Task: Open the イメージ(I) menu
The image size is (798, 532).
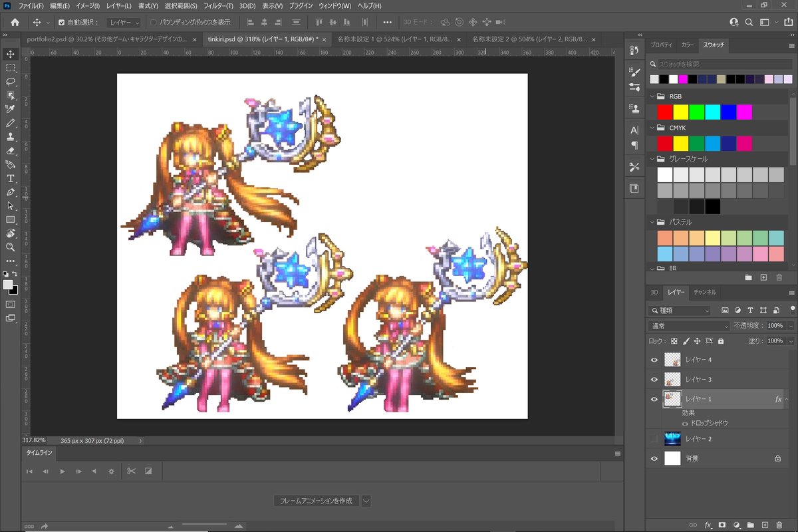Action: [88, 6]
